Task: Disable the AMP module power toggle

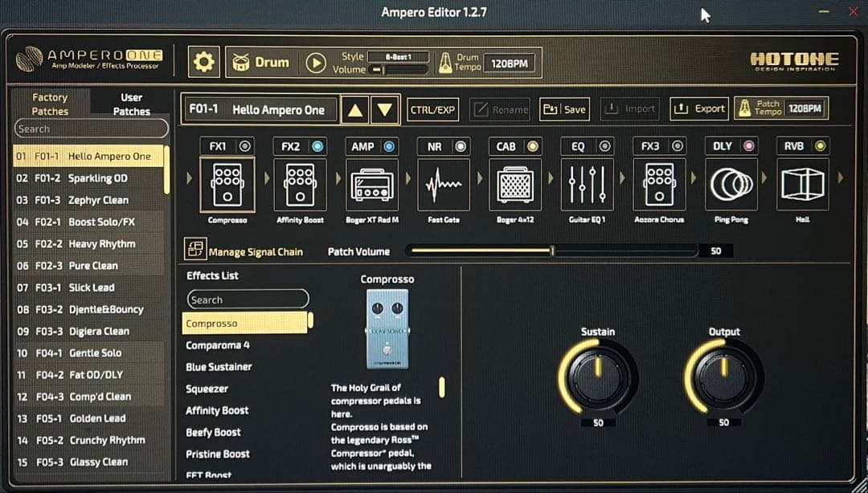Action: coord(389,146)
